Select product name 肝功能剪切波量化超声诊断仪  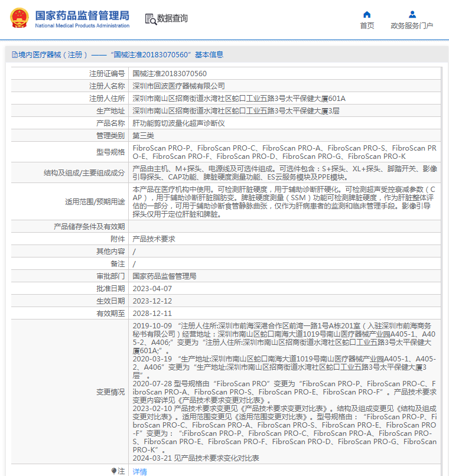pyautogui.click(x=178, y=123)
